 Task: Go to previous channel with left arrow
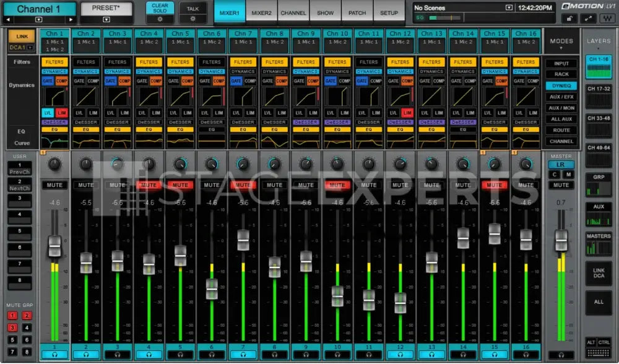[x=8, y=19]
